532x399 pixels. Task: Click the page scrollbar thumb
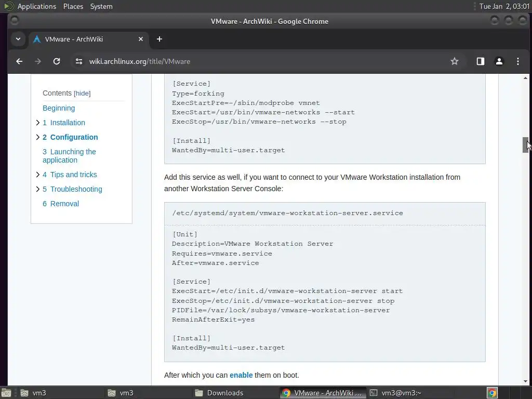pyautogui.click(x=525, y=145)
